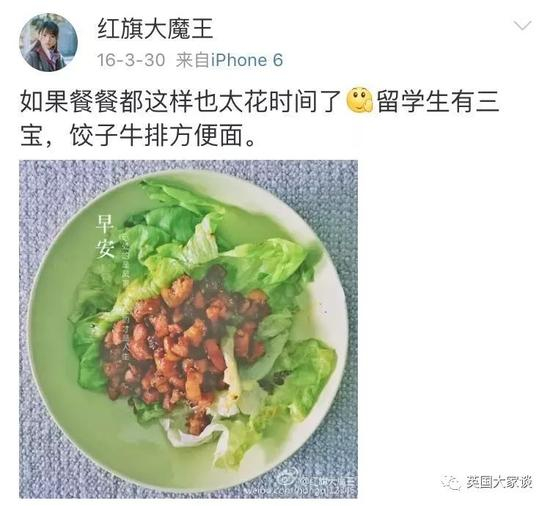Expand the post options chevron
Screen dimensions: 550x506
(523, 26)
